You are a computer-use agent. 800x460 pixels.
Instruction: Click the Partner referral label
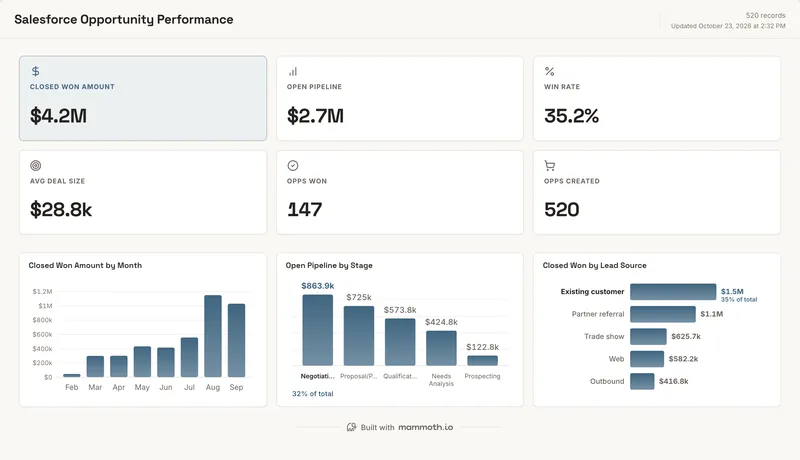598,314
